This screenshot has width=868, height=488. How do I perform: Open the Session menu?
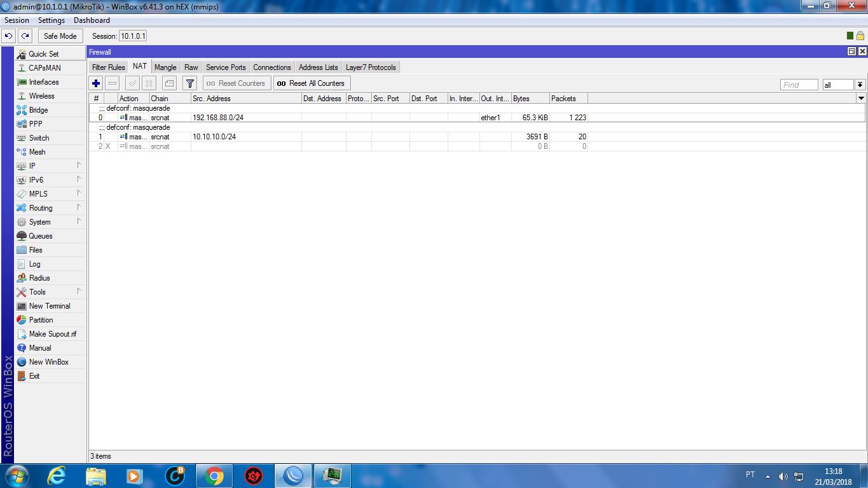pyautogui.click(x=17, y=20)
